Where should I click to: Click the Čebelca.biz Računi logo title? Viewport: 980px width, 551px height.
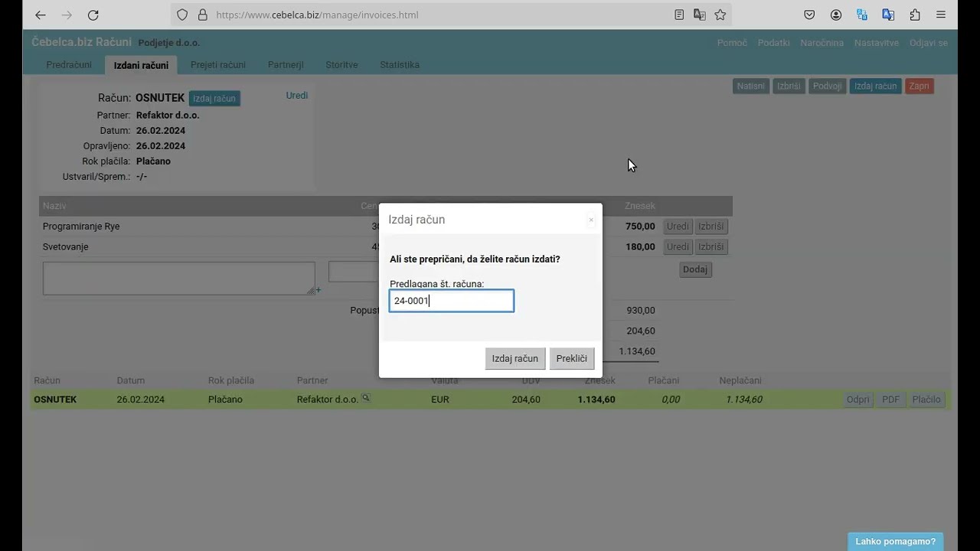(81, 42)
